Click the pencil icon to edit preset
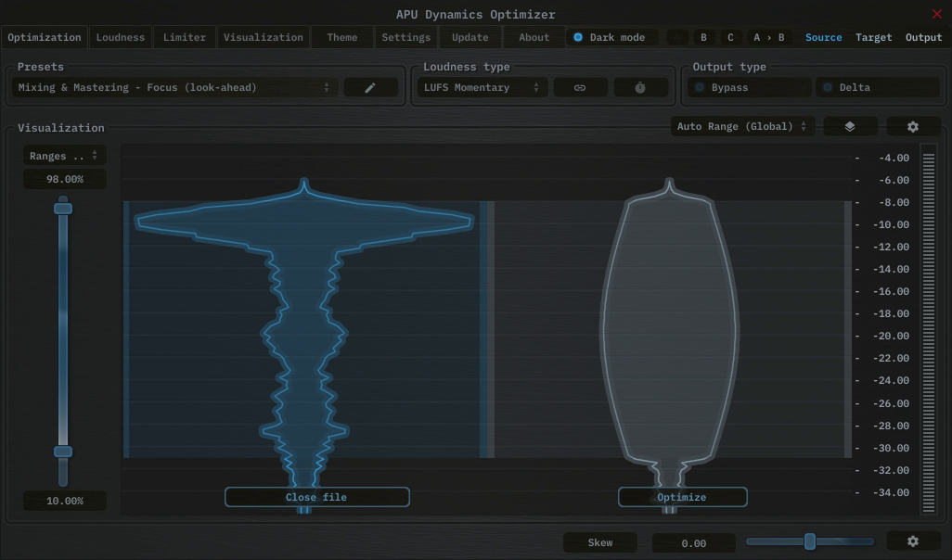952x560 pixels. pyautogui.click(x=370, y=87)
